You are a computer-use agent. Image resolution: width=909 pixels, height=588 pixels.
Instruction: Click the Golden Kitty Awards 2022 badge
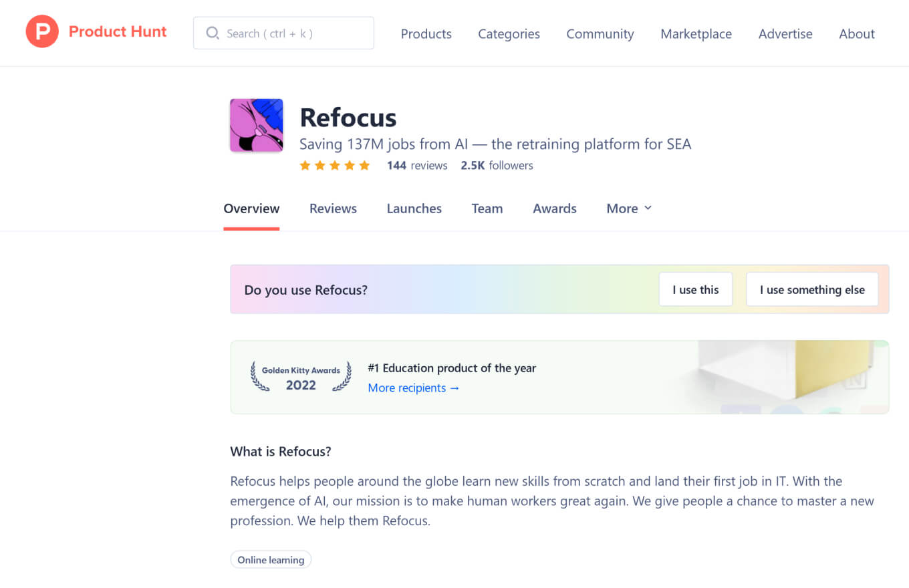(300, 377)
